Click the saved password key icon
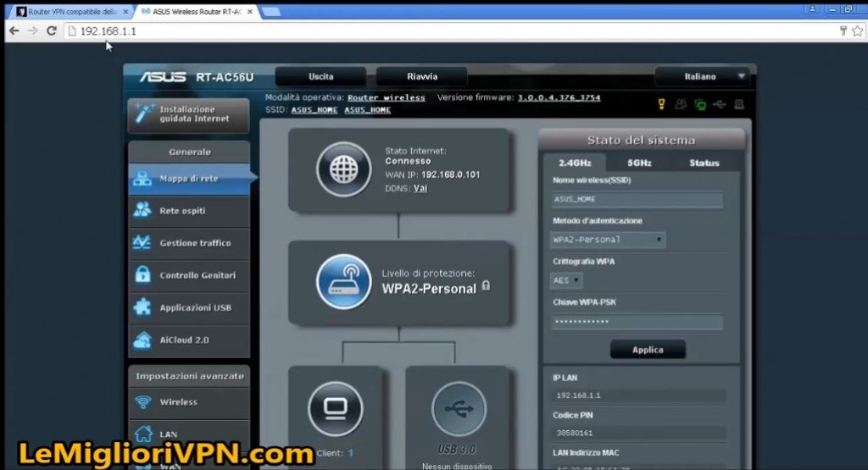The image size is (868, 470). coord(843,31)
